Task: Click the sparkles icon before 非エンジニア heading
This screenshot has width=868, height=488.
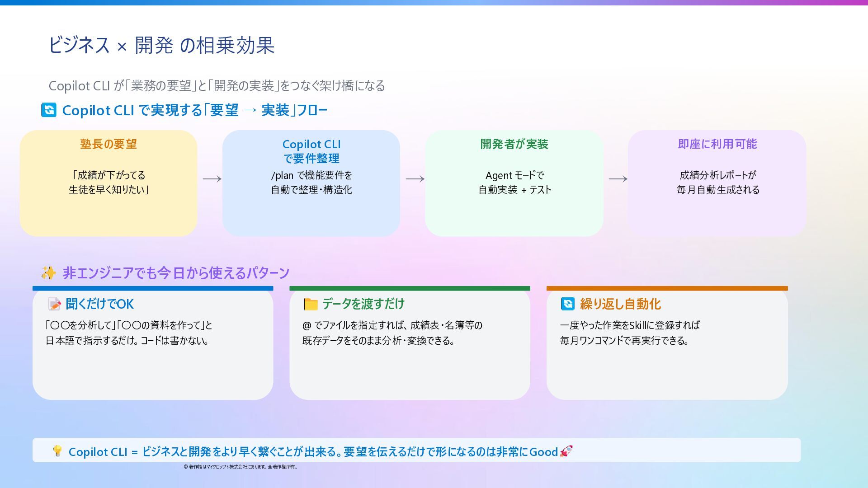Action: [48, 272]
